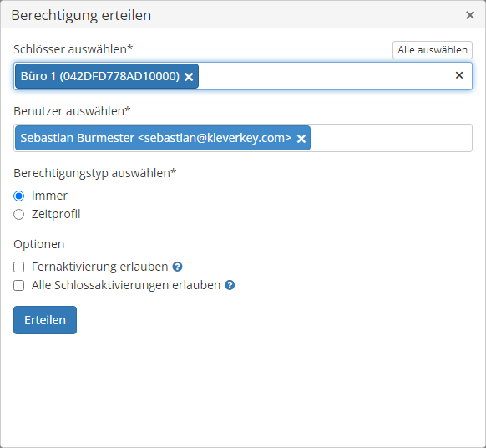Image resolution: width=486 pixels, height=448 pixels.
Task: Submit with the Erteilen button
Action: pyautogui.click(x=45, y=320)
